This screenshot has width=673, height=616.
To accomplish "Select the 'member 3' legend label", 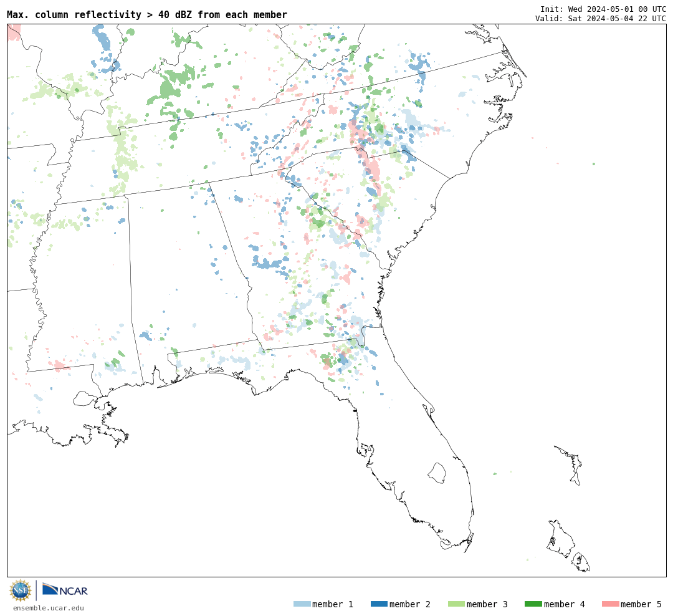I will tap(487, 604).
